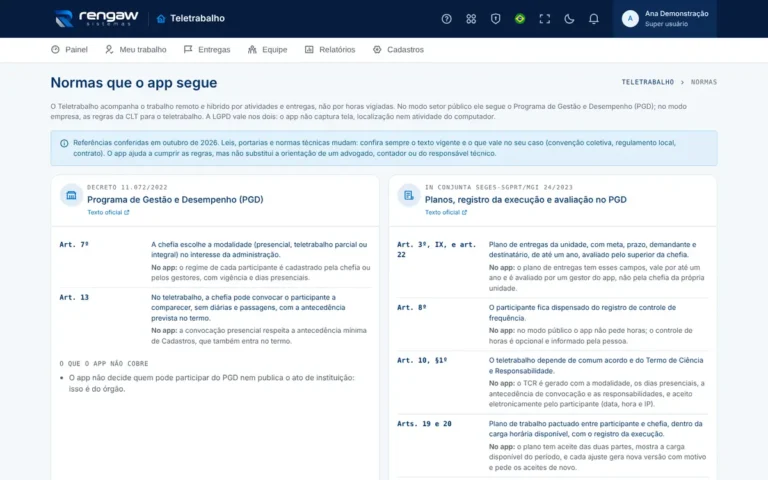The width and height of the screenshot is (768, 480).
Task: Open the Meu trabalho menu
Action: [136, 49]
